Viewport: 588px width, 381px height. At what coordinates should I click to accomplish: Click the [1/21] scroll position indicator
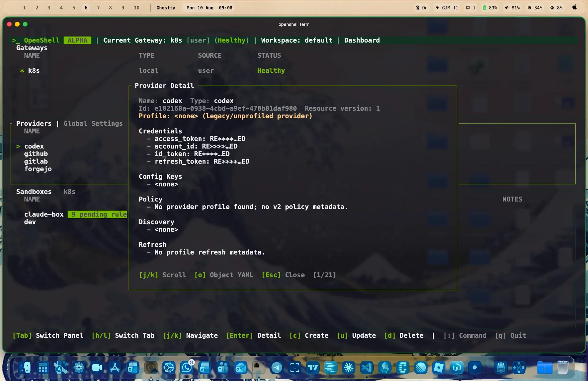point(324,275)
